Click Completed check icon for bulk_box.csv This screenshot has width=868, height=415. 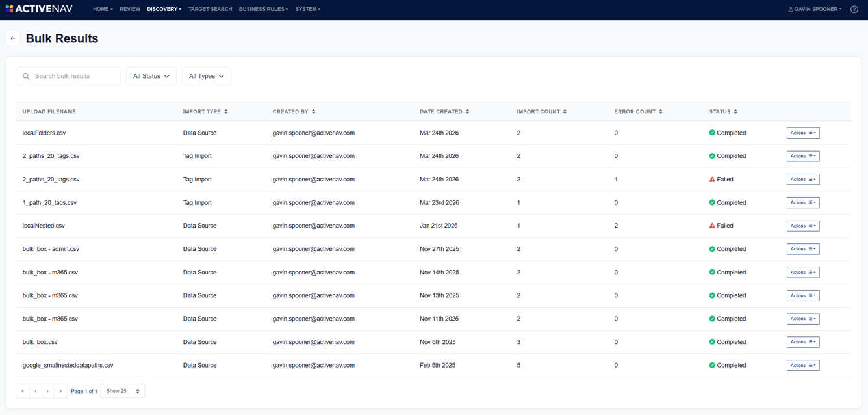712,342
